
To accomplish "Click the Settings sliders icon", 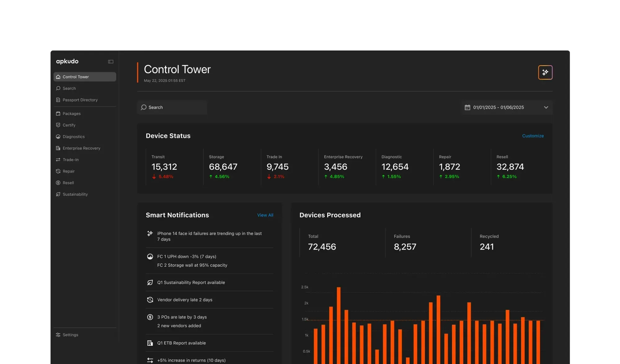I will tap(58, 335).
